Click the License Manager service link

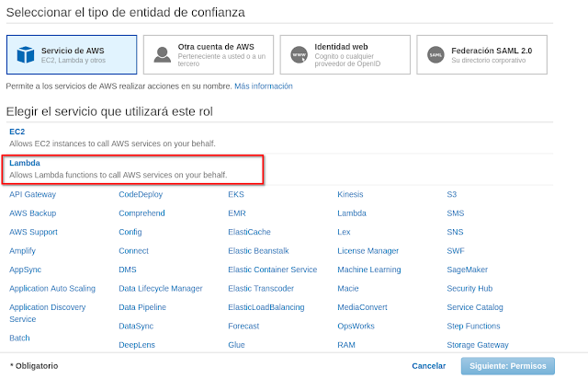coord(367,251)
